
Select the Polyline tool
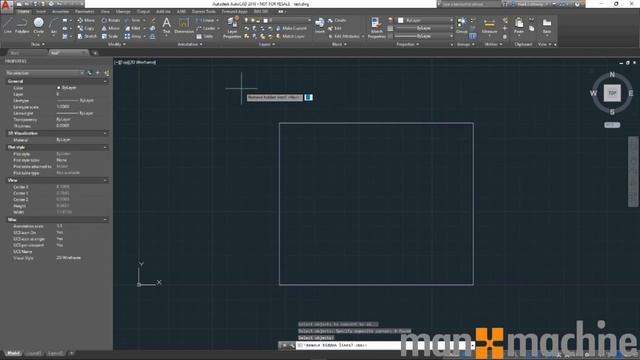click(x=22, y=25)
